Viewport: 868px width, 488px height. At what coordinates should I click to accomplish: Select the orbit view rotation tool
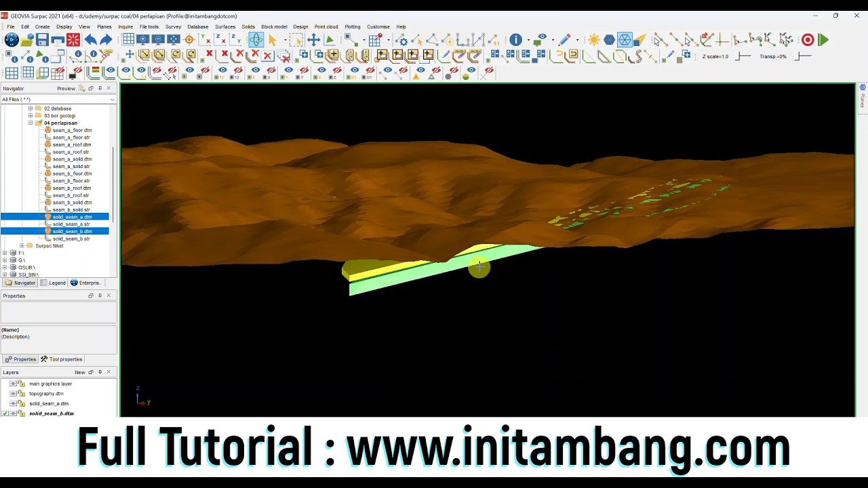[x=256, y=40]
